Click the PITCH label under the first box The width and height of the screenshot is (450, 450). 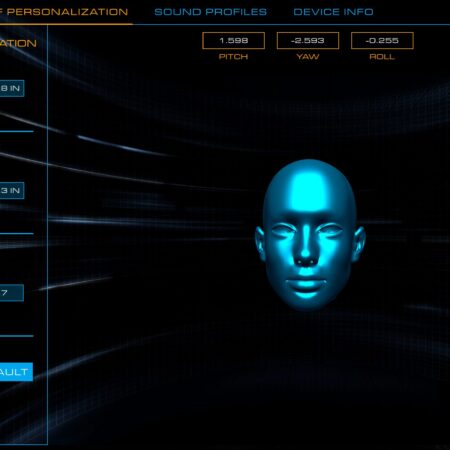233,57
